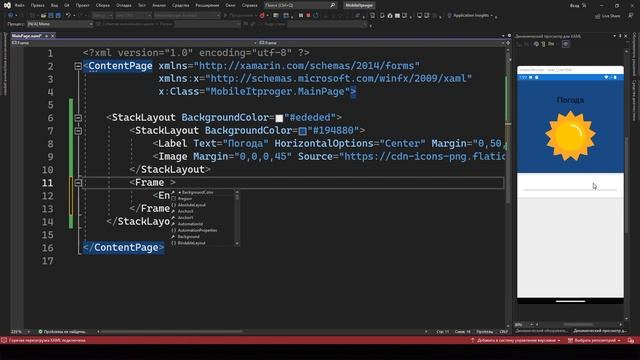Open the Процесс dropdown

pos(60,24)
